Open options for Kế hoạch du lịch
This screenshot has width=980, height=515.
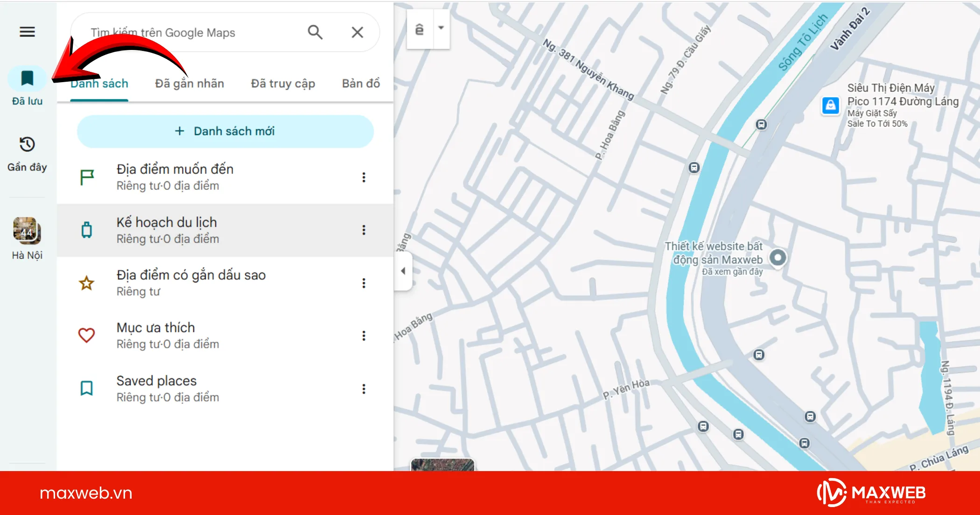(x=364, y=230)
